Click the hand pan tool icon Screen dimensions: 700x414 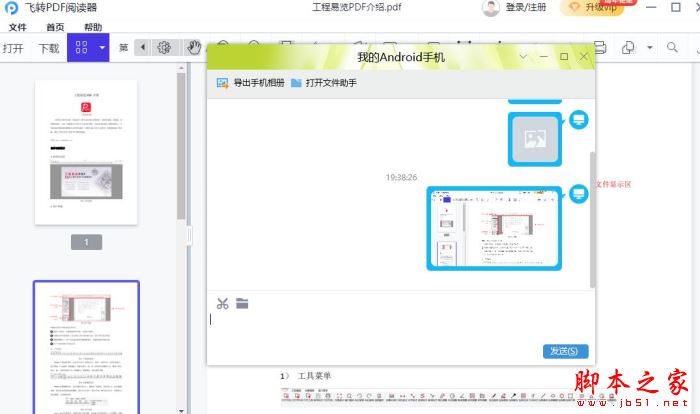(x=194, y=47)
